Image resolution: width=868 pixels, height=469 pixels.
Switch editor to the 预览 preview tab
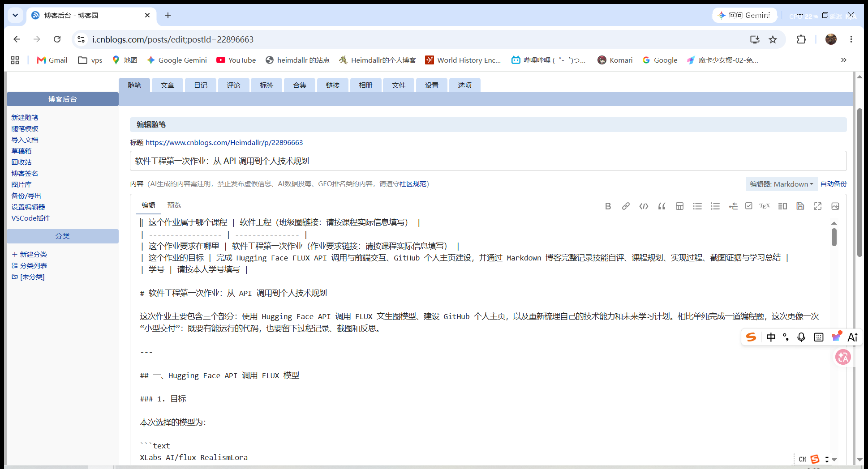[174, 205]
